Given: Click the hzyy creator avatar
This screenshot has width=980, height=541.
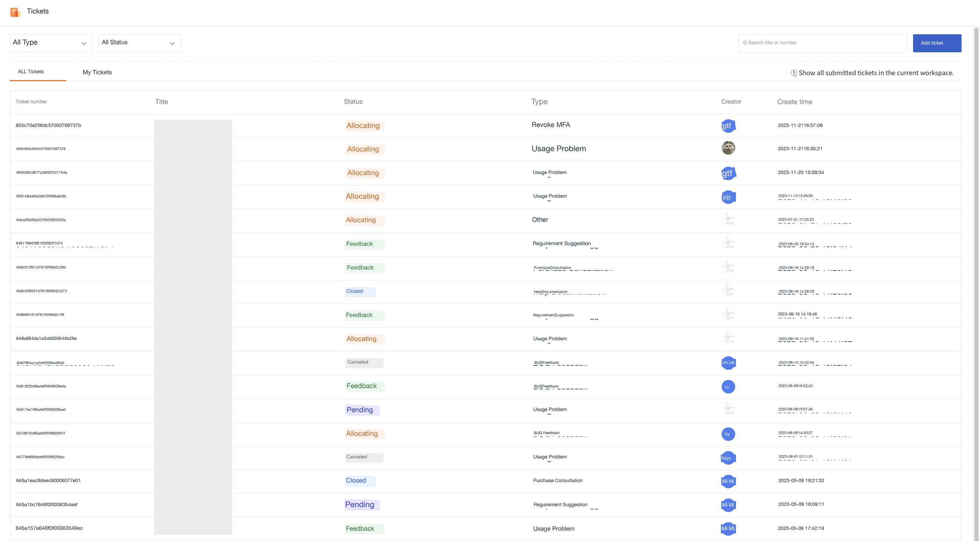Looking at the screenshot, I should pyautogui.click(x=728, y=457).
